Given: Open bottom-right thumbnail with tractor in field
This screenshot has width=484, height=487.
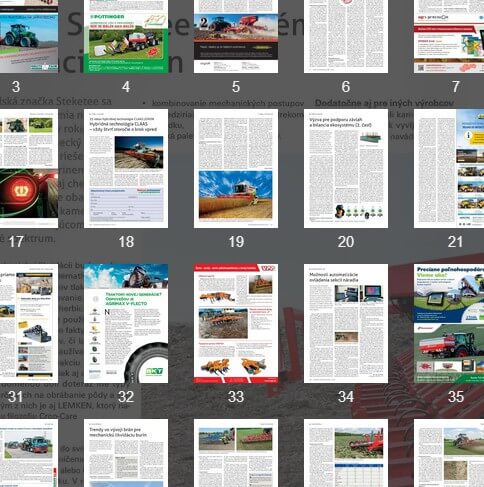Looking at the screenshot, I should [449, 453].
